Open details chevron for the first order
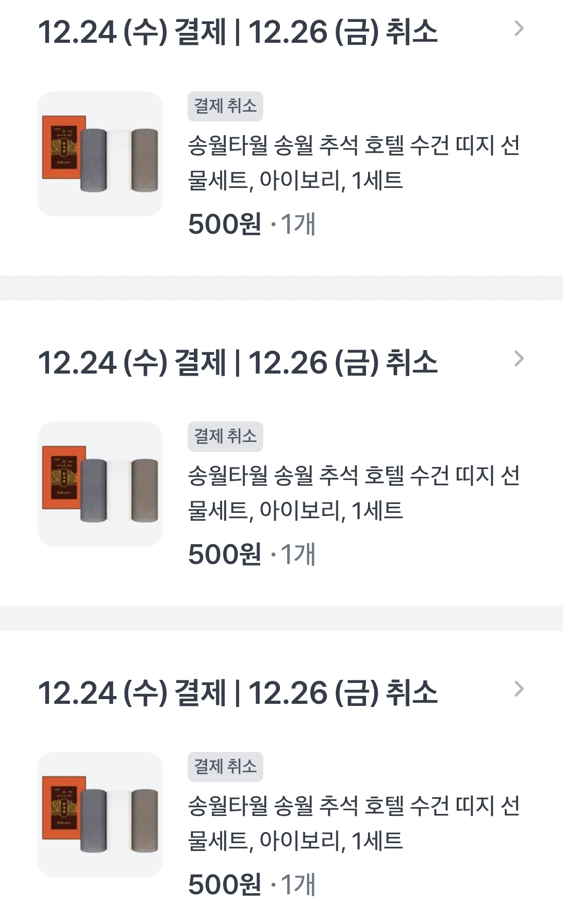Image resolution: width=563 pixels, height=924 pixels. (518, 29)
